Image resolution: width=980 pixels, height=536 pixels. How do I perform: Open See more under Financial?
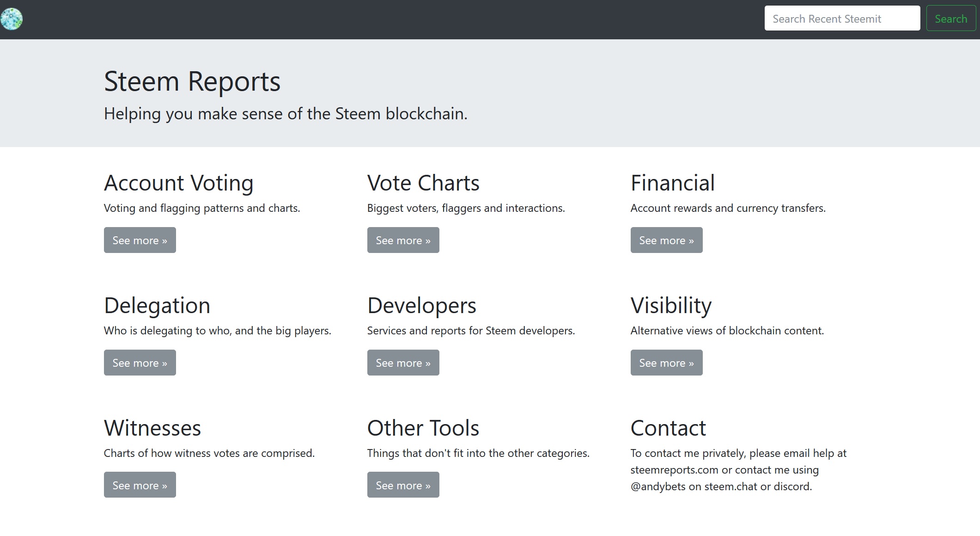[667, 240]
